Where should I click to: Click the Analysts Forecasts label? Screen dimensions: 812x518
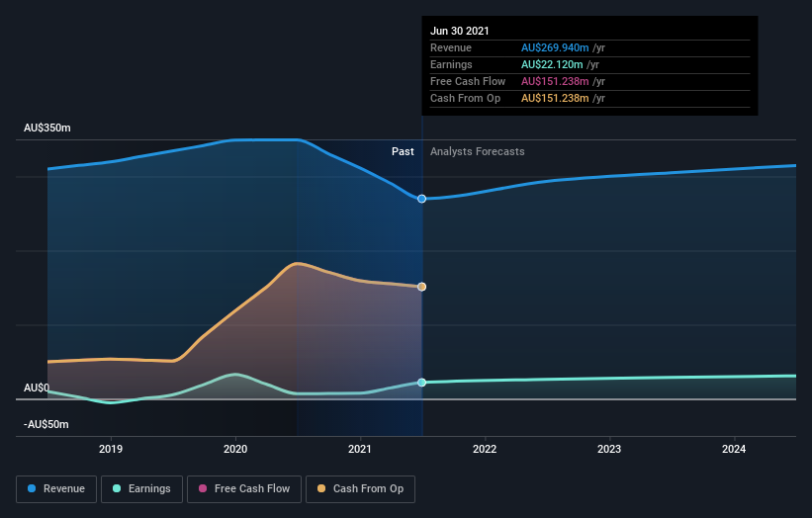click(478, 151)
